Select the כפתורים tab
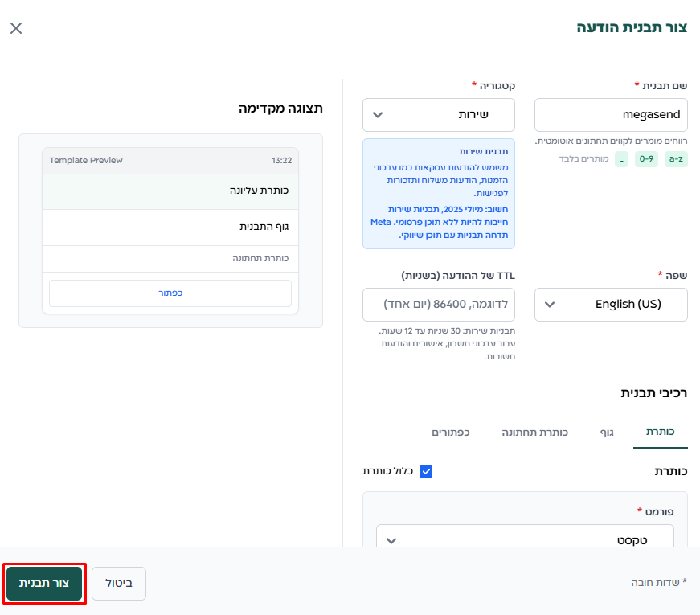This screenshot has height=615, width=700. 451,433
